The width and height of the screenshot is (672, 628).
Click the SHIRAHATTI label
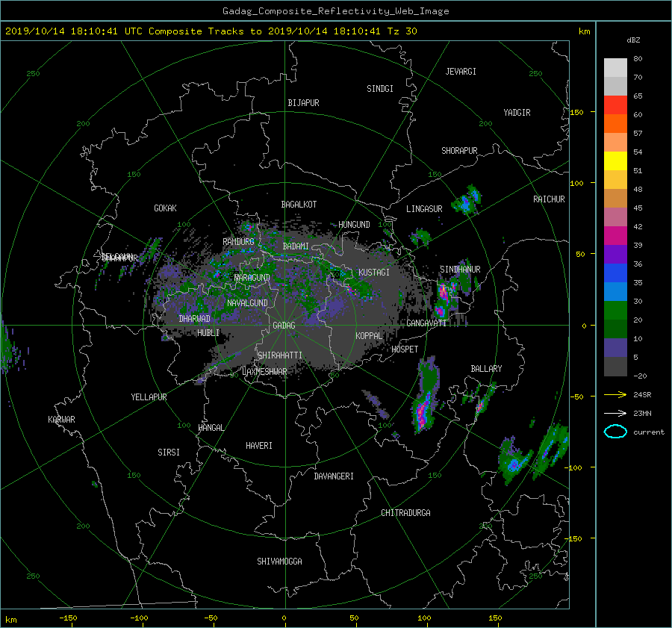point(280,355)
